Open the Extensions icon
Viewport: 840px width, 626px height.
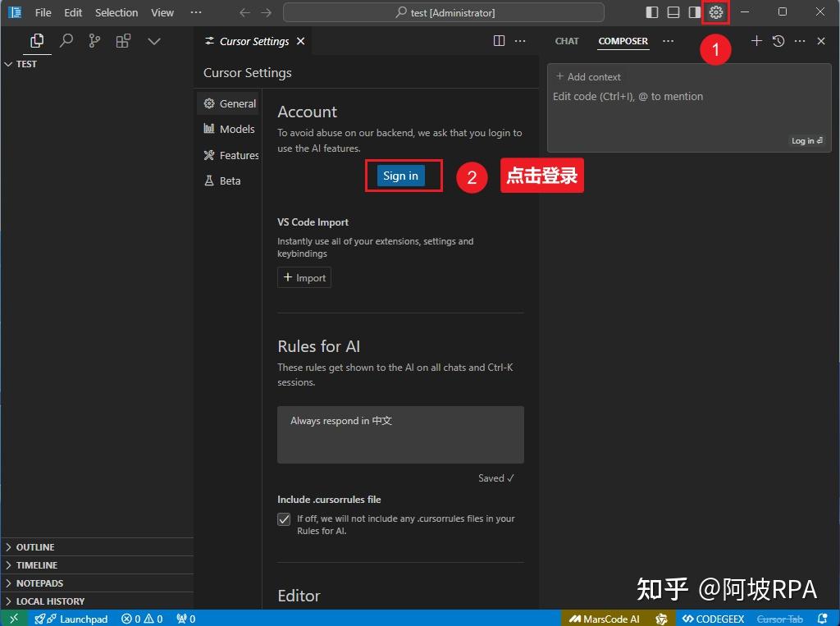coord(123,39)
